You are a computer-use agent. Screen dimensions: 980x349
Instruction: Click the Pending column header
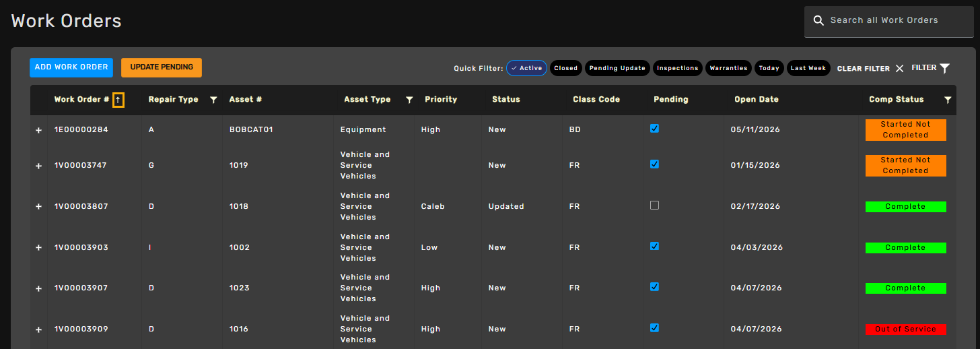(x=671, y=100)
